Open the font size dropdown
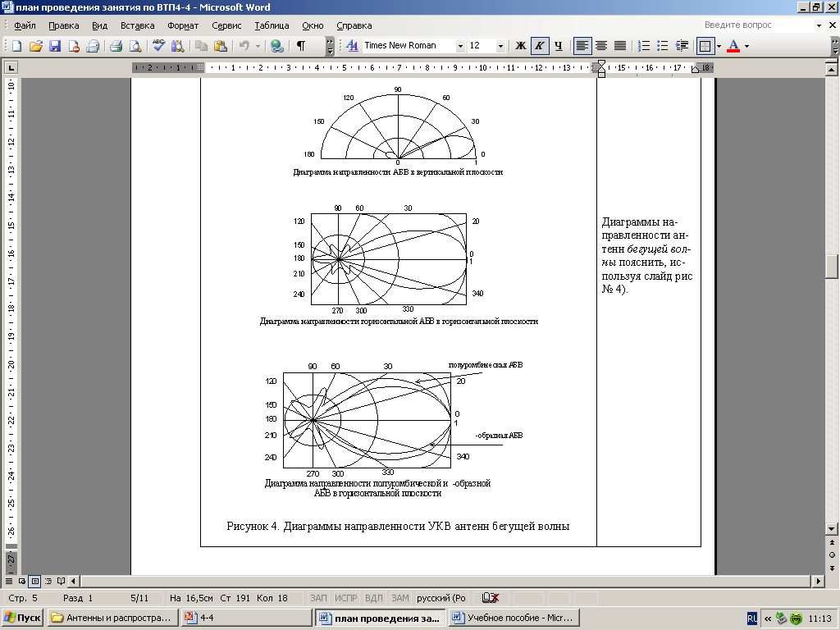 [500, 46]
